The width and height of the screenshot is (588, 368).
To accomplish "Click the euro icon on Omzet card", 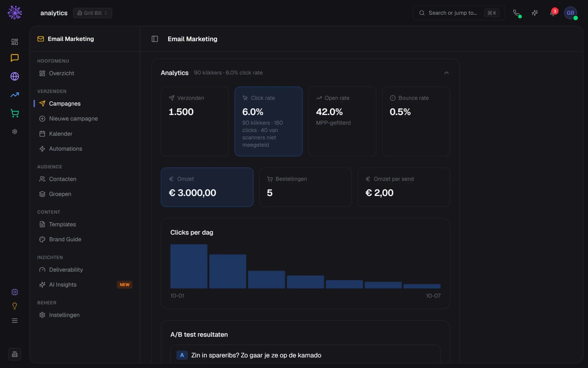I will 171,179.
